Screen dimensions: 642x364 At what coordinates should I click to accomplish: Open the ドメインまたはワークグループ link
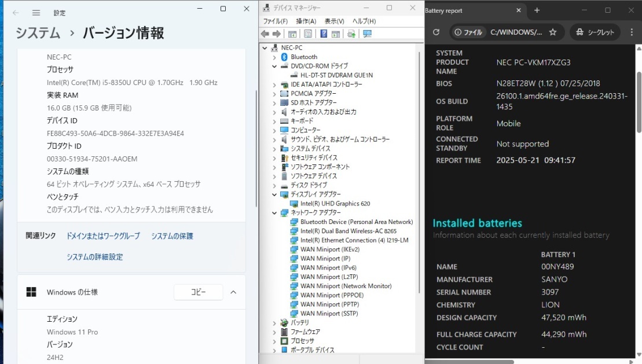point(103,236)
